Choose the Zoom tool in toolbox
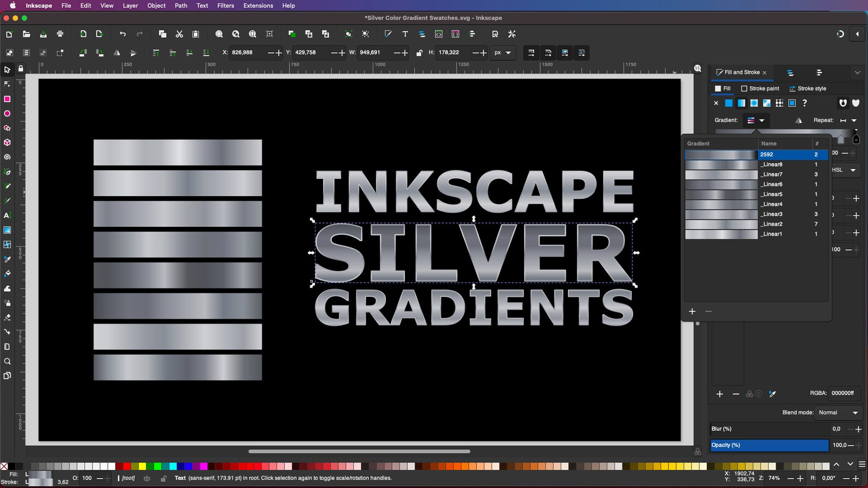868x488 pixels. point(7,361)
